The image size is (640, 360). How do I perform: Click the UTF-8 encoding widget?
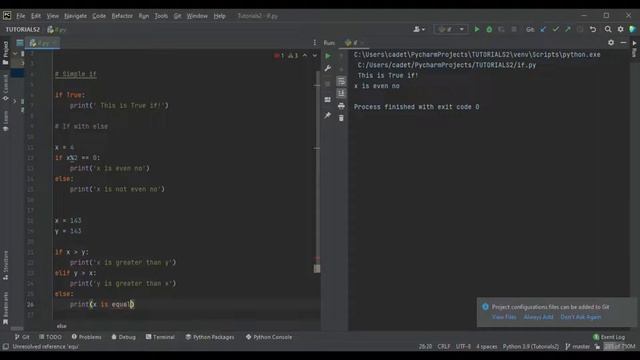(x=463, y=347)
